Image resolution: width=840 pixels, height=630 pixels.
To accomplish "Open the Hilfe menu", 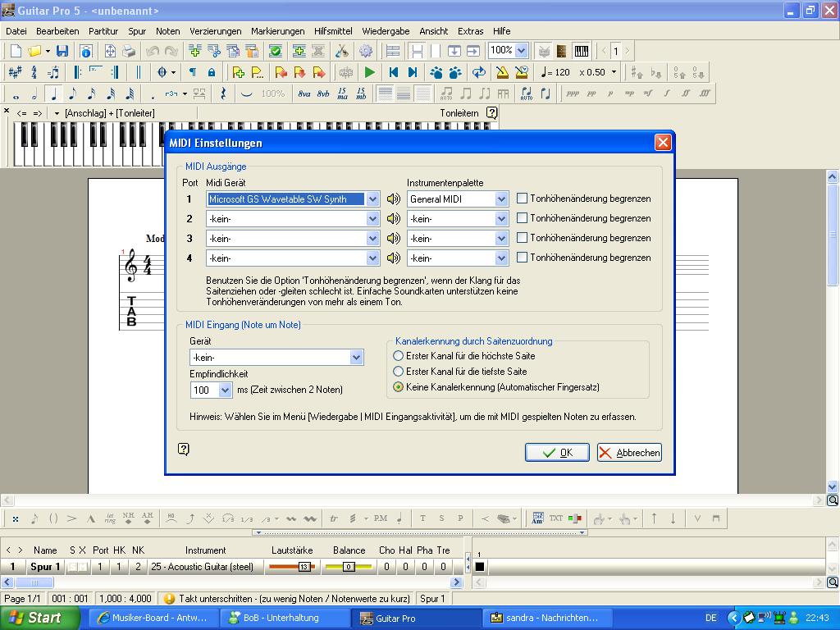I will pos(501,31).
